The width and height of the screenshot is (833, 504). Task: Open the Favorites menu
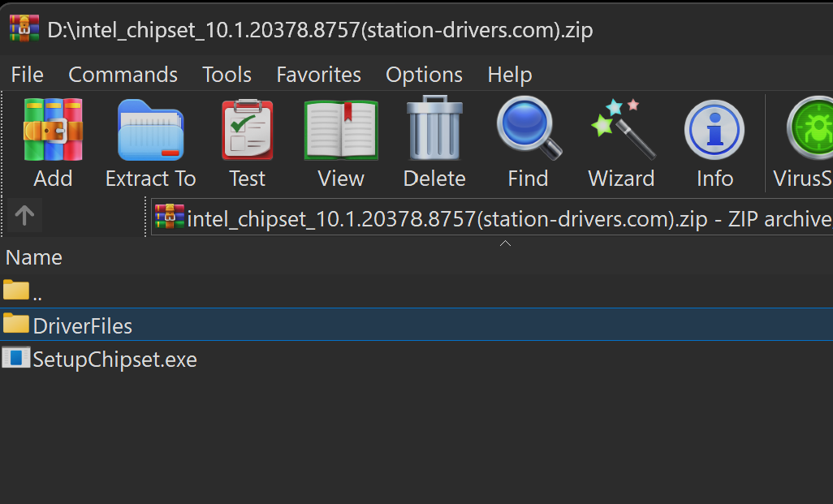(x=318, y=75)
